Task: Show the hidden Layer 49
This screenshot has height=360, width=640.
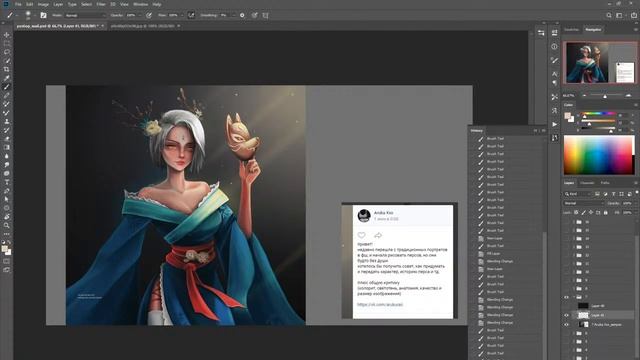Action: (567, 306)
